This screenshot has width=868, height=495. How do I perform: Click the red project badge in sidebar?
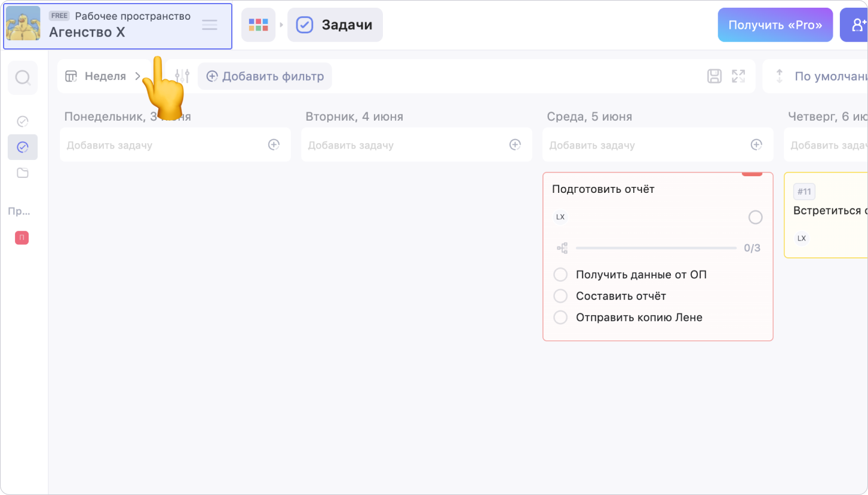(x=22, y=238)
